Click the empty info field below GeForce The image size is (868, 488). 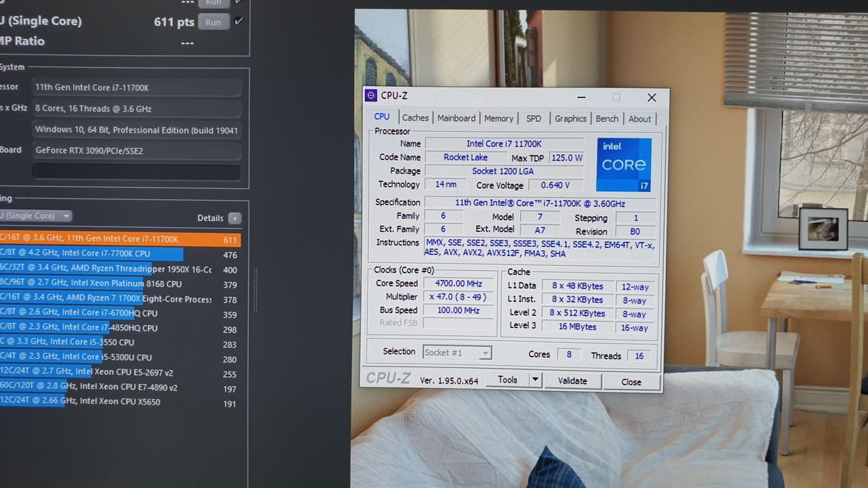pyautogui.click(x=136, y=171)
